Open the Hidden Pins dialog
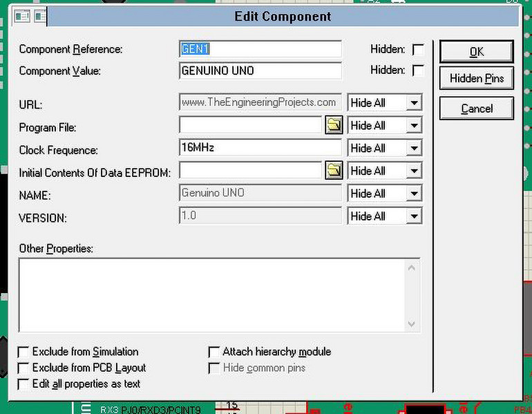Viewport: 532px width, 414px height. (476, 78)
